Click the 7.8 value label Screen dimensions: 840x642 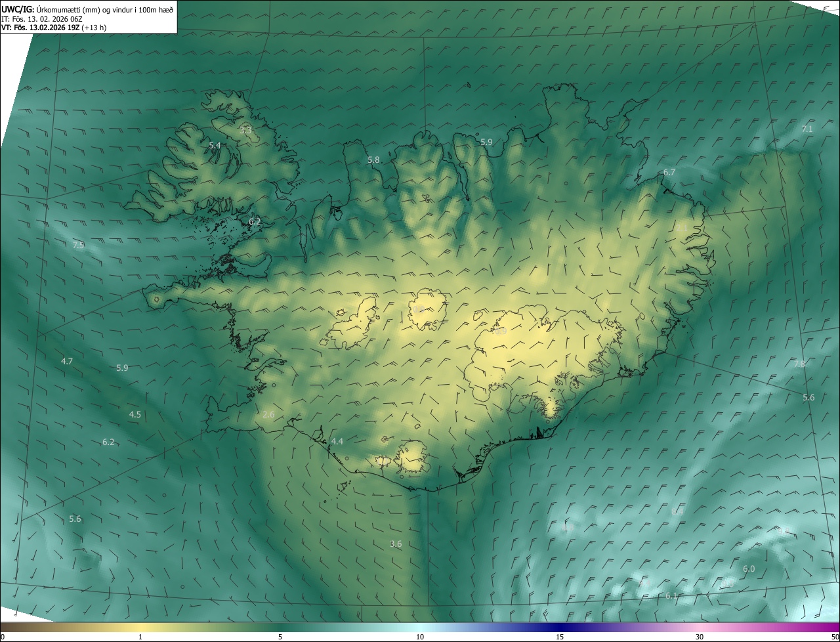pyautogui.click(x=799, y=364)
